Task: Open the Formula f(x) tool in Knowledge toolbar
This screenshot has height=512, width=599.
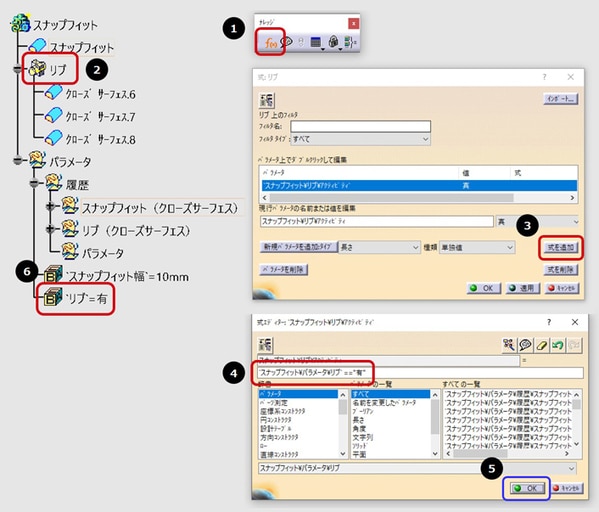Action: (270, 43)
